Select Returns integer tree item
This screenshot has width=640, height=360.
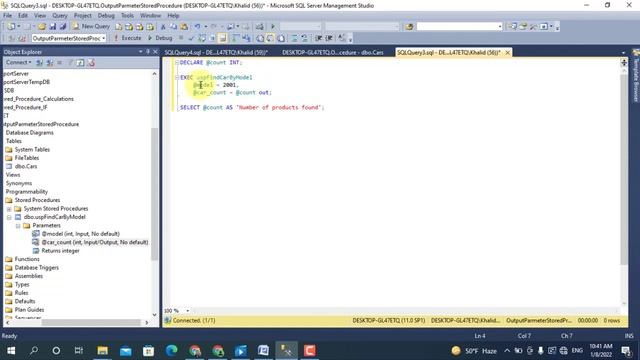point(60,251)
